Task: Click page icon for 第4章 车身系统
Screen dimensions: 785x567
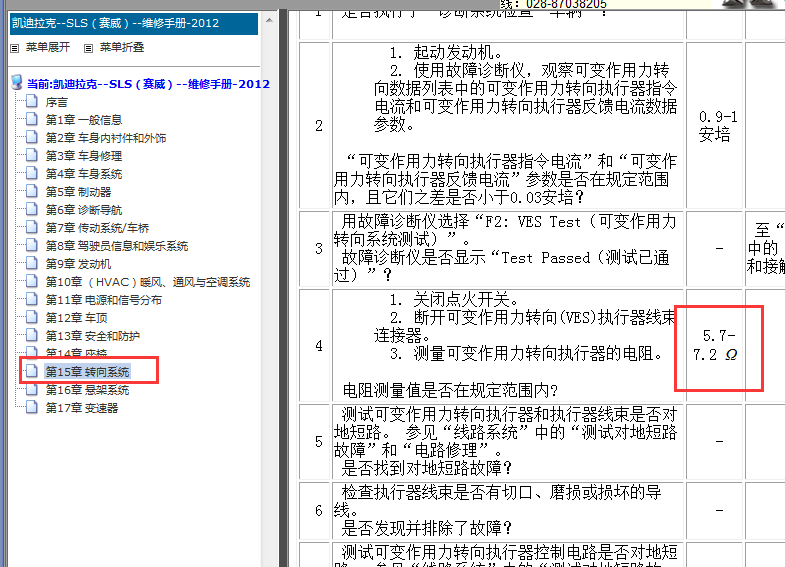Action: coord(32,174)
